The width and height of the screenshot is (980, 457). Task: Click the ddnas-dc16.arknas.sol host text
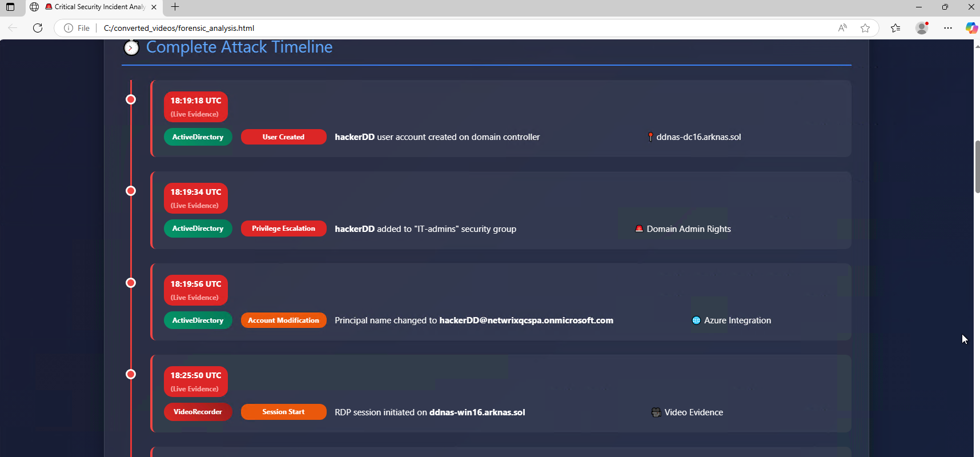point(698,137)
